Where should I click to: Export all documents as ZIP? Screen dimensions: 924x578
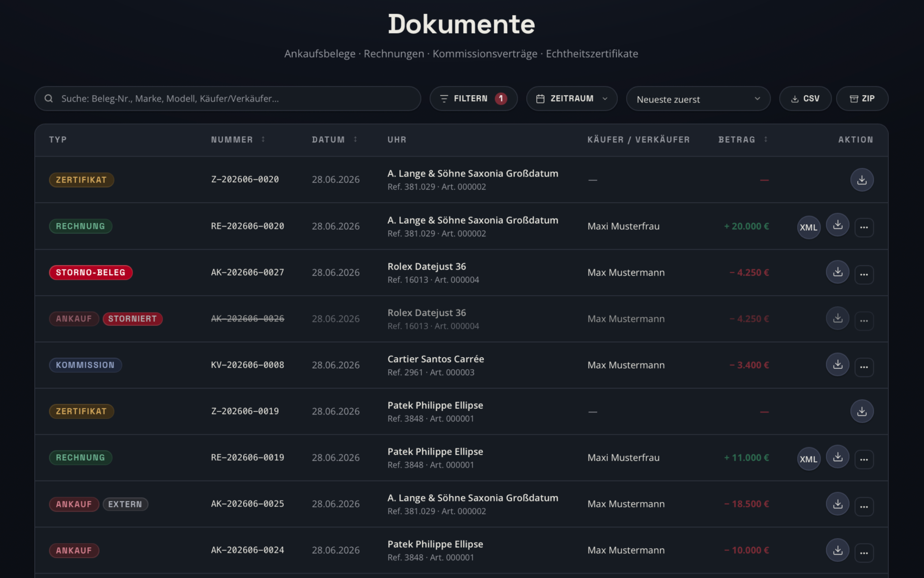862,99
